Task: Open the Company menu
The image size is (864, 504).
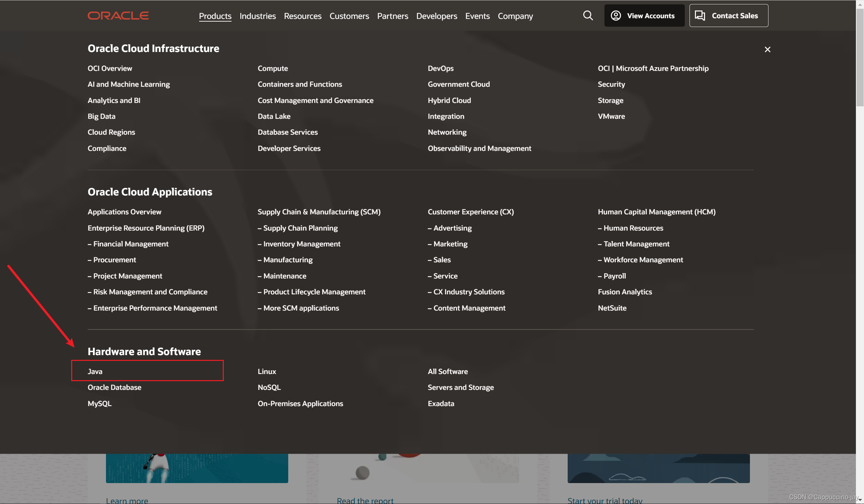Action: pyautogui.click(x=515, y=16)
